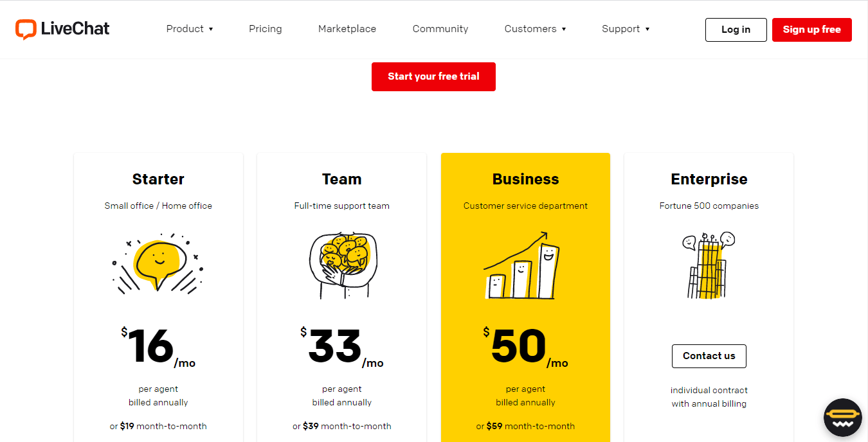Image resolution: width=868 pixels, height=442 pixels.
Task: Click the Starter plan speech bubble illustration
Action: click(x=158, y=264)
